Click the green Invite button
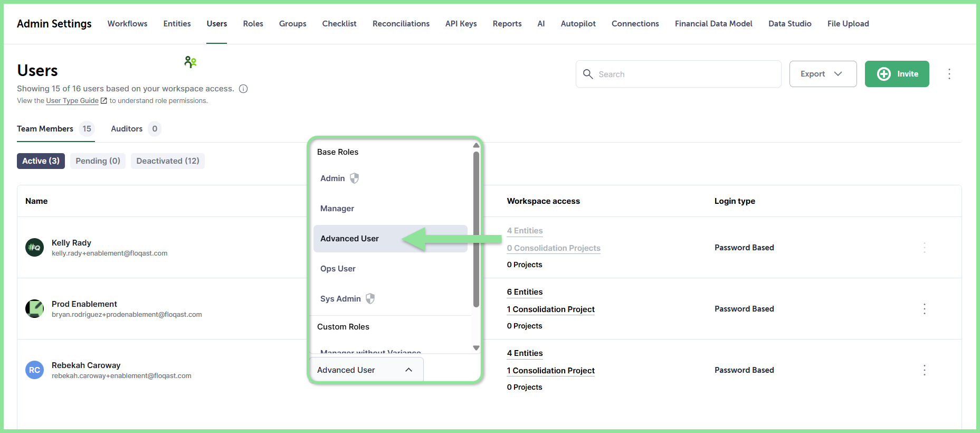The width and height of the screenshot is (980, 433). tap(897, 74)
